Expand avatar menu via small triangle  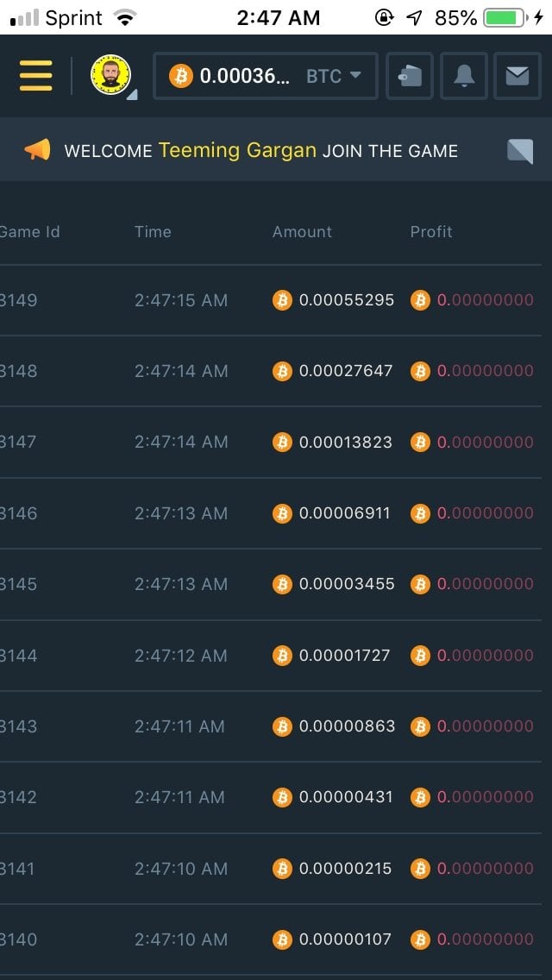[x=132, y=94]
